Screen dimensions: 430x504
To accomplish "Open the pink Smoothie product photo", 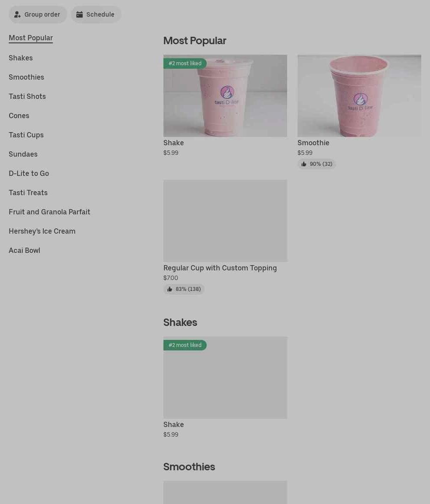I will point(359,96).
